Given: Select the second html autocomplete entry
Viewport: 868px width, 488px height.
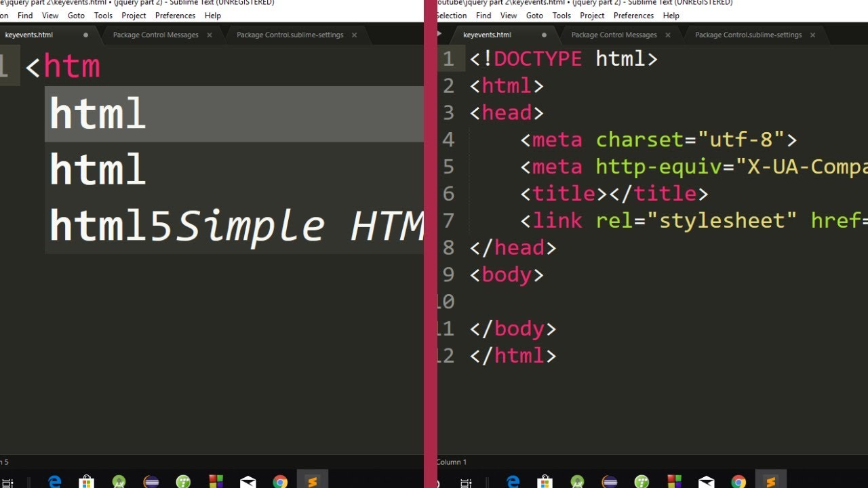Looking at the screenshot, I should click(234, 169).
